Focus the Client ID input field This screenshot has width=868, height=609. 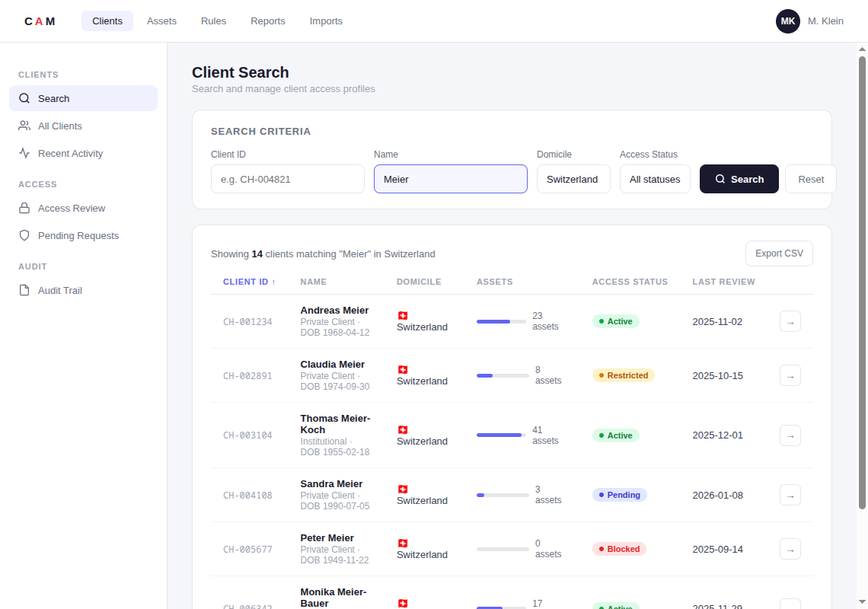pyautogui.click(x=288, y=179)
